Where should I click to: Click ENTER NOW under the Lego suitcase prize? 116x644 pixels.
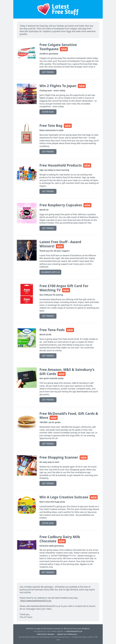(48, 523)
